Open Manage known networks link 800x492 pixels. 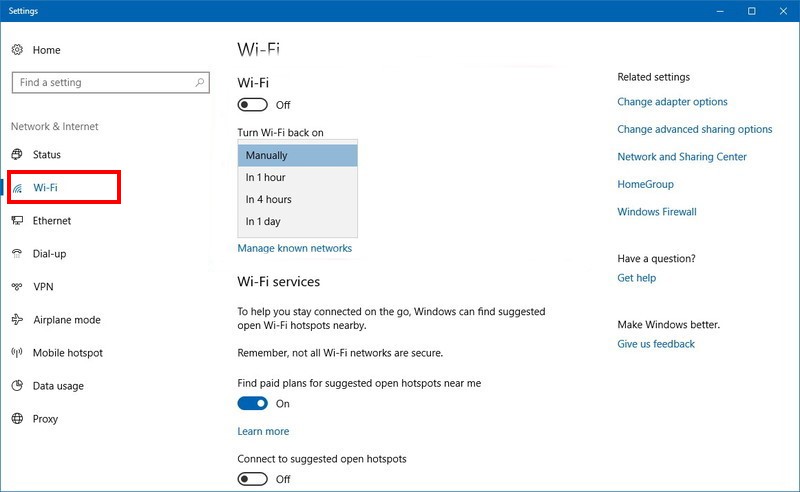(x=294, y=248)
